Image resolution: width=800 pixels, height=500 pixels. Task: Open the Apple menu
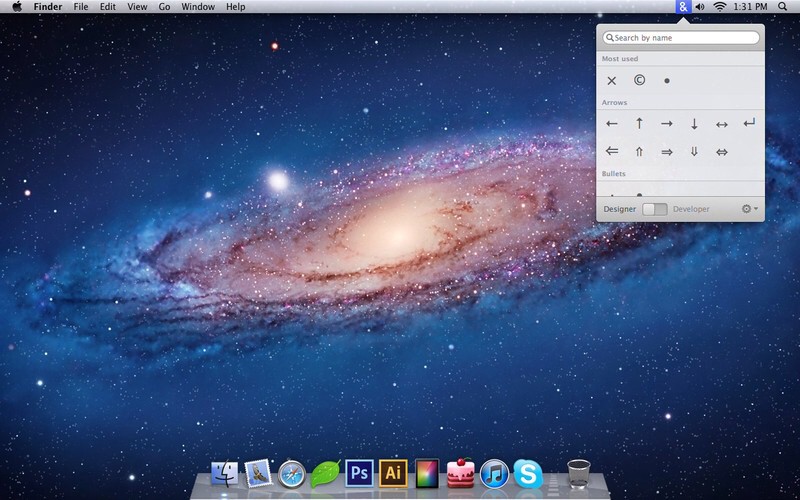click(x=16, y=7)
